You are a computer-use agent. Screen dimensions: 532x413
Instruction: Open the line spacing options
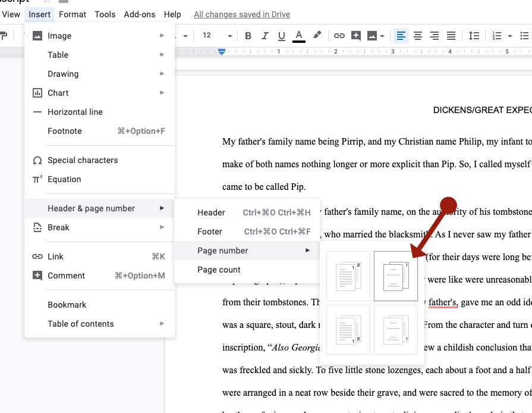[x=474, y=35]
